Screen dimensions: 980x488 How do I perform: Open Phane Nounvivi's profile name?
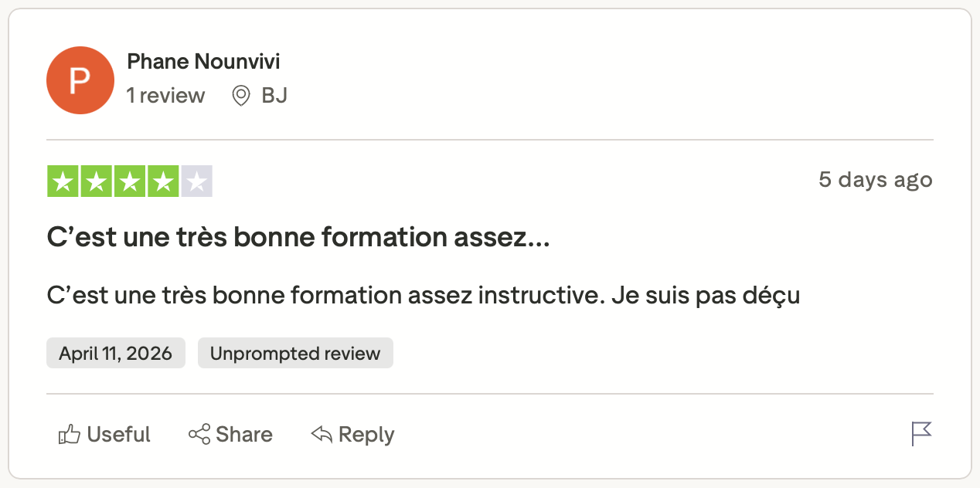[x=202, y=61]
